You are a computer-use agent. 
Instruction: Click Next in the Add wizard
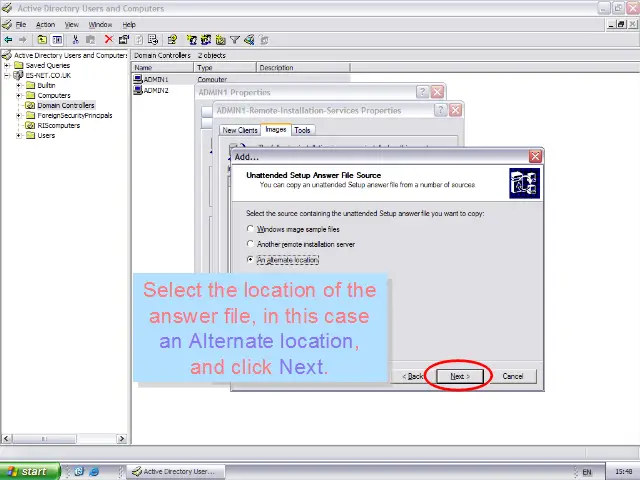pos(460,376)
